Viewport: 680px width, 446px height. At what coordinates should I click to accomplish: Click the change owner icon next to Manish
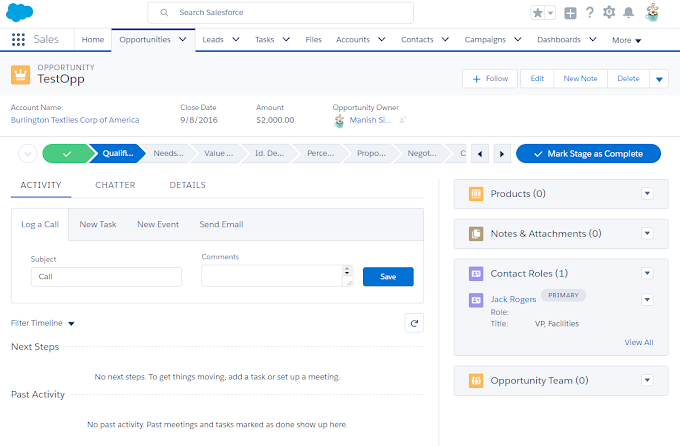click(403, 119)
